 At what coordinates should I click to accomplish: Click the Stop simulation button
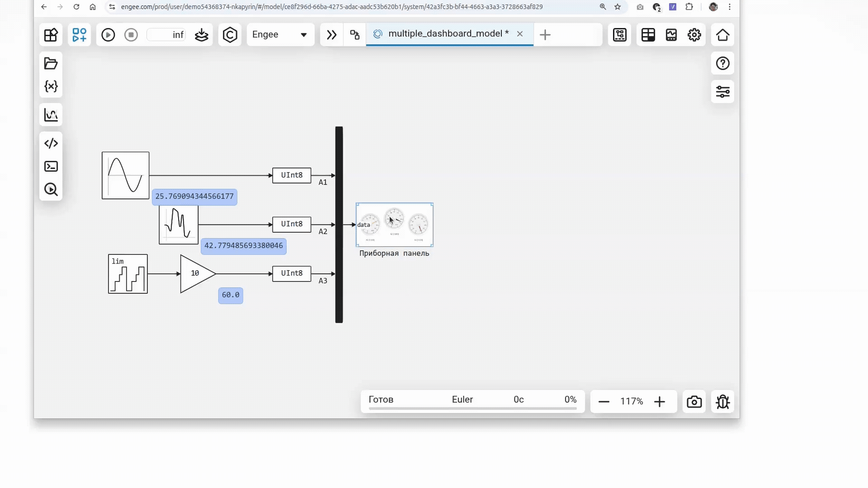coord(131,35)
